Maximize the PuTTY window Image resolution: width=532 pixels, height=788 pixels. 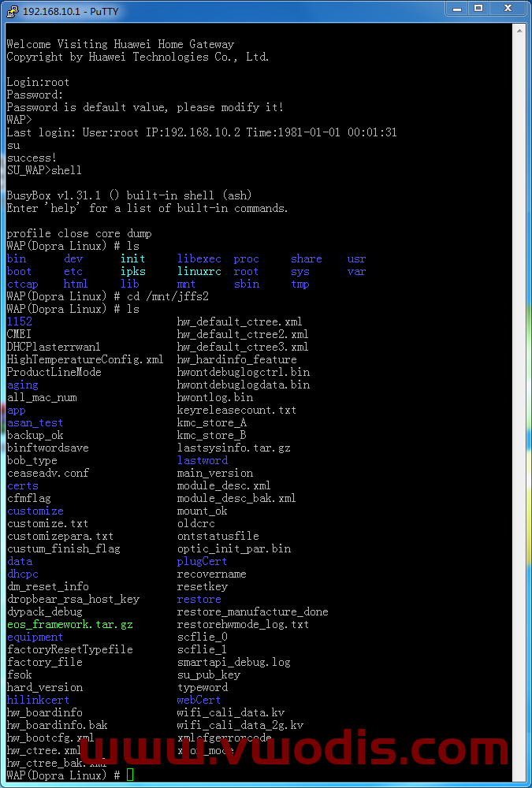point(479,8)
